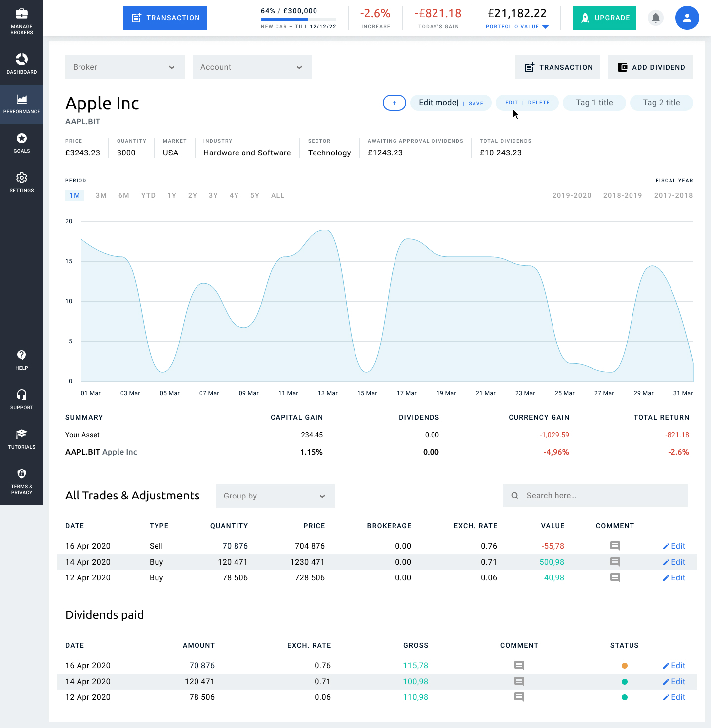The width and height of the screenshot is (711, 728).
Task: Select 6M period tab
Action: [x=124, y=195]
